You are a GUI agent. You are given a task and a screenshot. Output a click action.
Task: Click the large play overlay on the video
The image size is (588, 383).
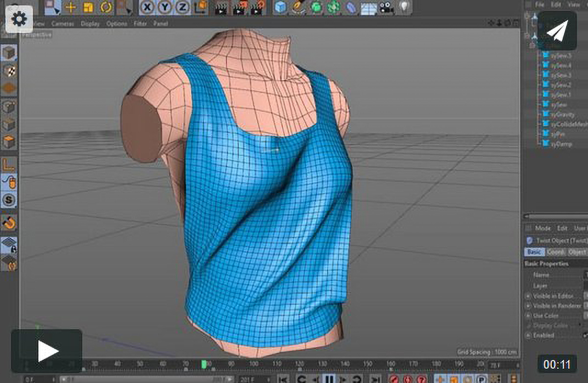(x=48, y=349)
